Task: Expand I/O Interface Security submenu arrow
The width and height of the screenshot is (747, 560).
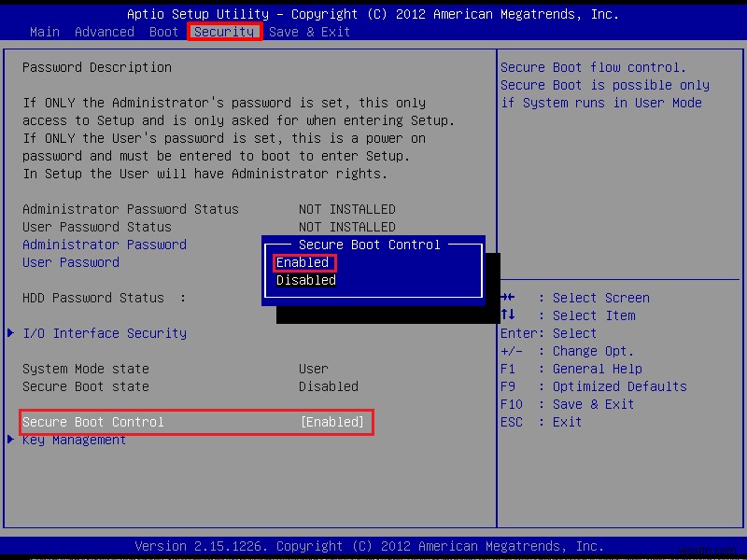Action: 11,333
